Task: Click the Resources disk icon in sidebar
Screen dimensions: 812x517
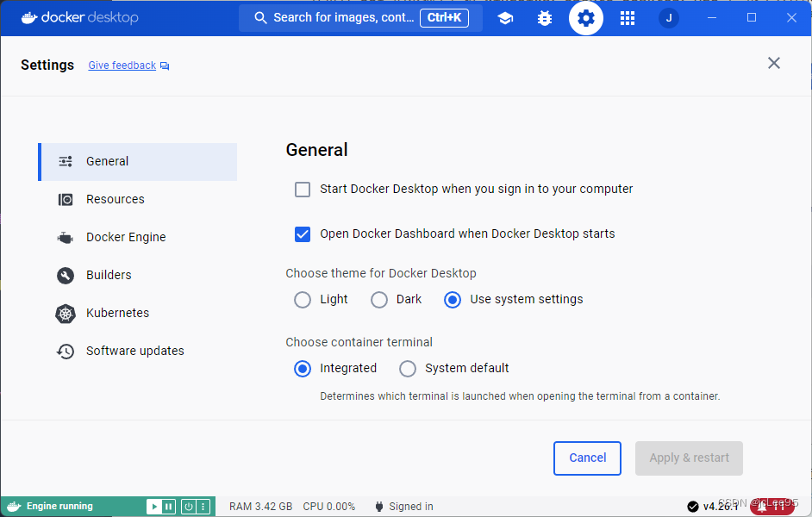Action: 66,199
